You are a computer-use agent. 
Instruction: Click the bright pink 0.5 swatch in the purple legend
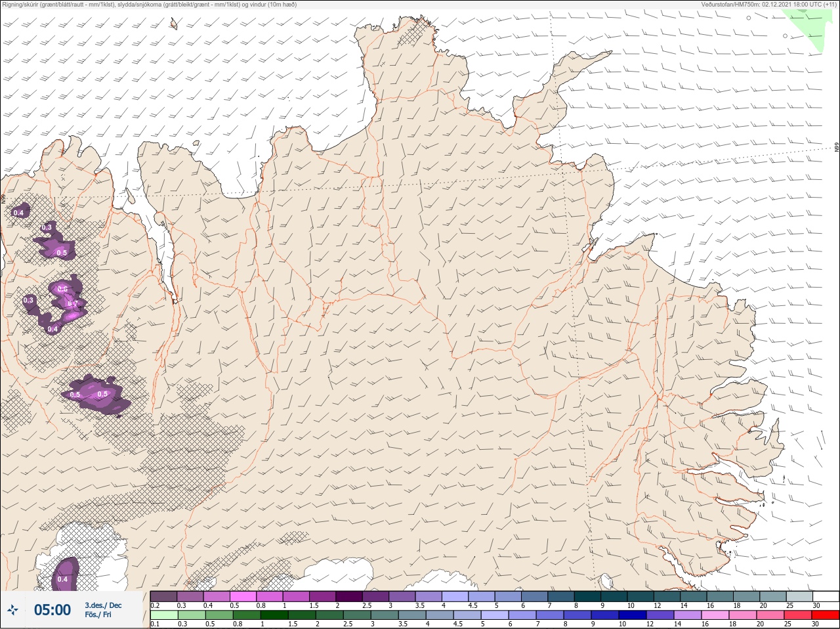(x=243, y=596)
